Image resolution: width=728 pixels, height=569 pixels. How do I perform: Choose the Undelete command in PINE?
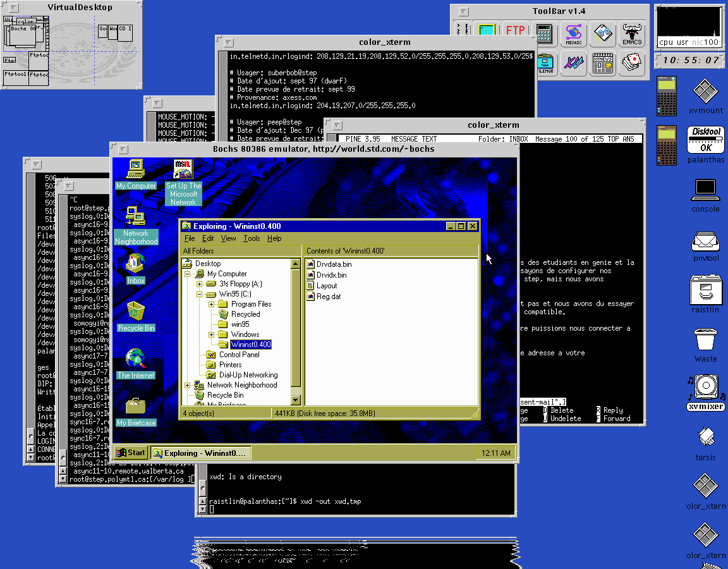562,419
